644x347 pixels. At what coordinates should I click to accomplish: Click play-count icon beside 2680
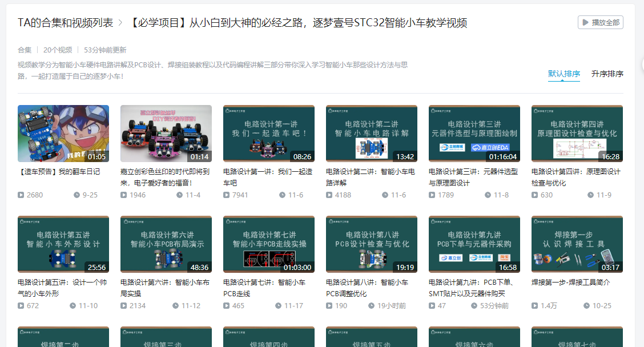click(21, 195)
